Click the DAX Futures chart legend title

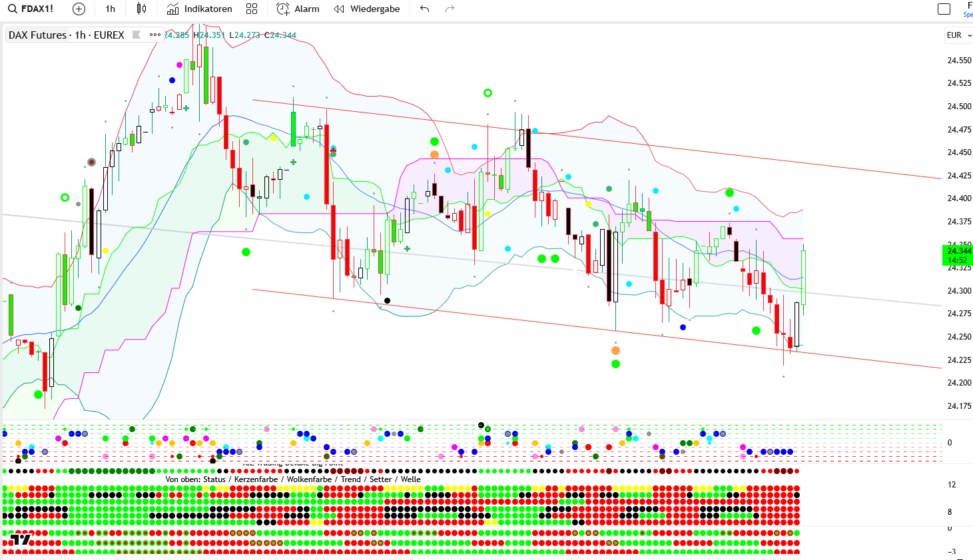pyautogui.click(x=66, y=35)
